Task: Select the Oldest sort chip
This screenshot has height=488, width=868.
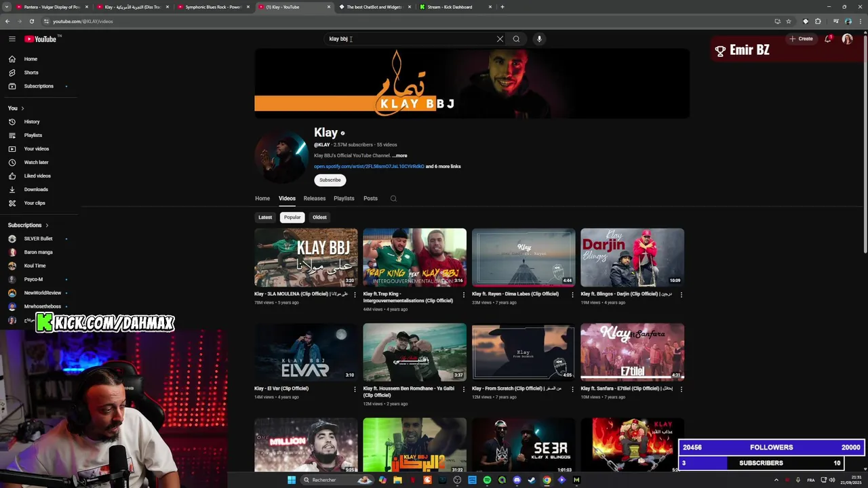Action: coord(319,218)
